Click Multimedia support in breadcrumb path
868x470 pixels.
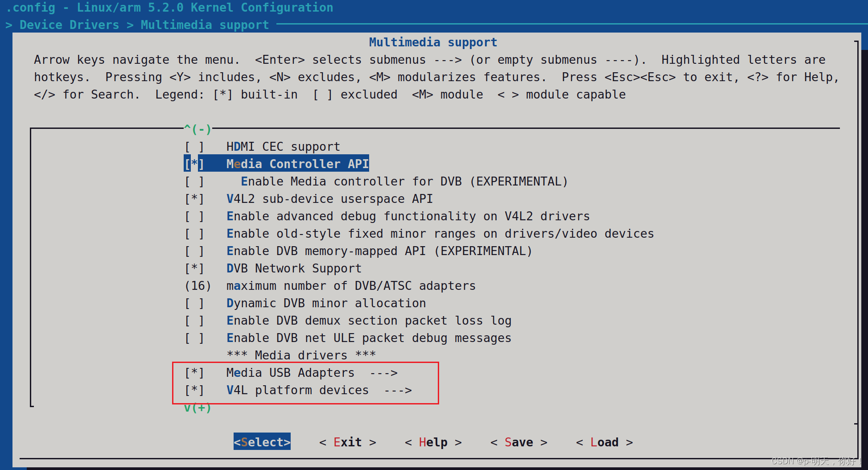pyautogui.click(x=205, y=25)
